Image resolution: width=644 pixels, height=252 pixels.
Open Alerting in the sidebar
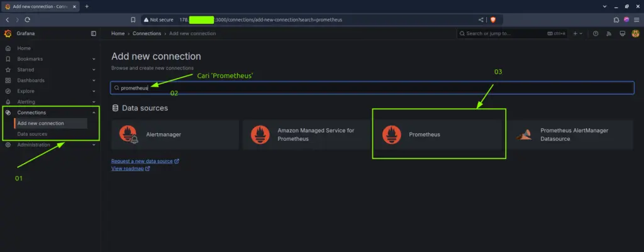(x=26, y=102)
